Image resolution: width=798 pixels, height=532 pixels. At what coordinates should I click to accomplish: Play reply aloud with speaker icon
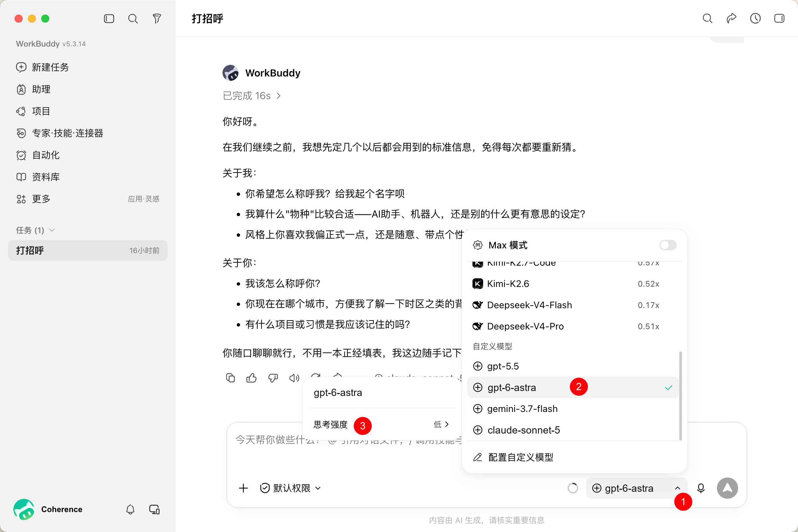click(294, 378)
